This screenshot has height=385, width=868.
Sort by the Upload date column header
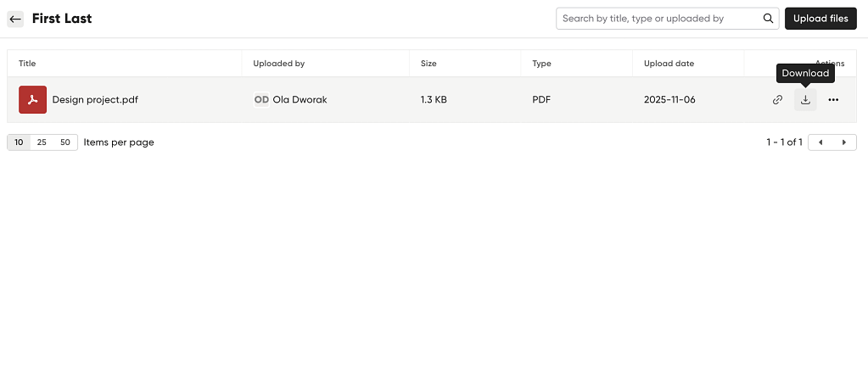pyautogui.click(x=669, y=64)
